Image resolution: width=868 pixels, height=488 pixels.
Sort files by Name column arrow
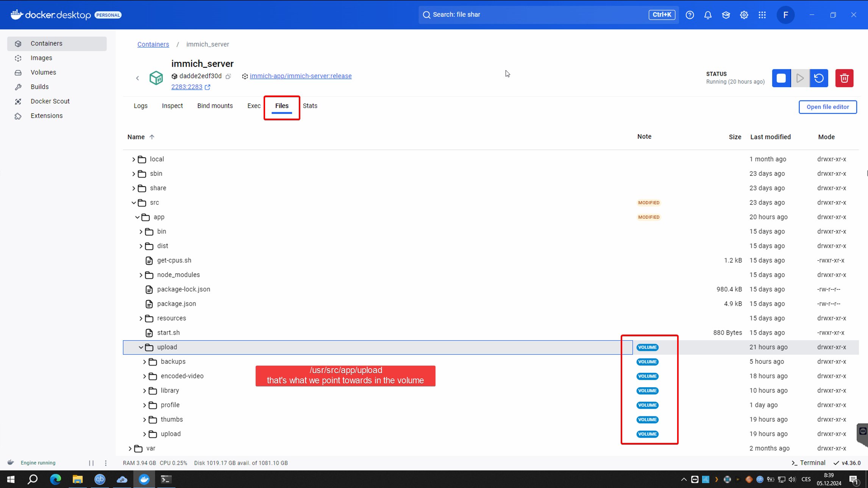tap(152, 137)
